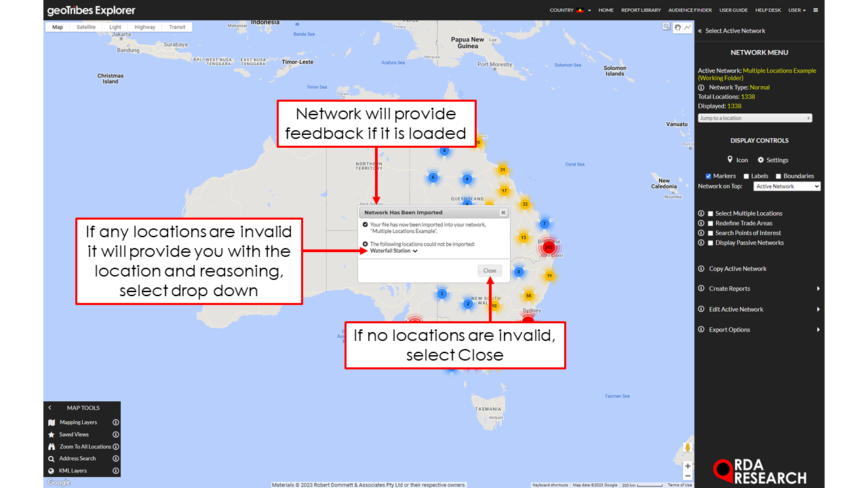Click Copy Active Network
This screenshot has width=868, height=488.
coord(738,269)
